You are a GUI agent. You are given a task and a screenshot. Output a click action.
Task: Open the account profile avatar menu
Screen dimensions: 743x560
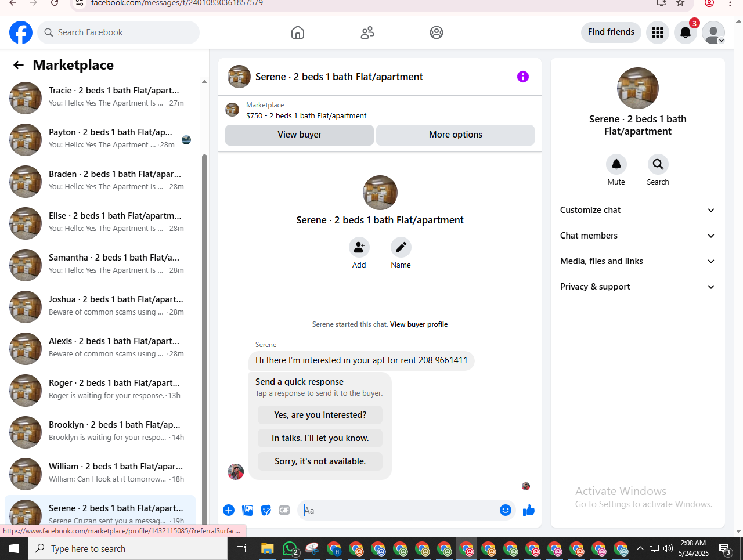713,32
